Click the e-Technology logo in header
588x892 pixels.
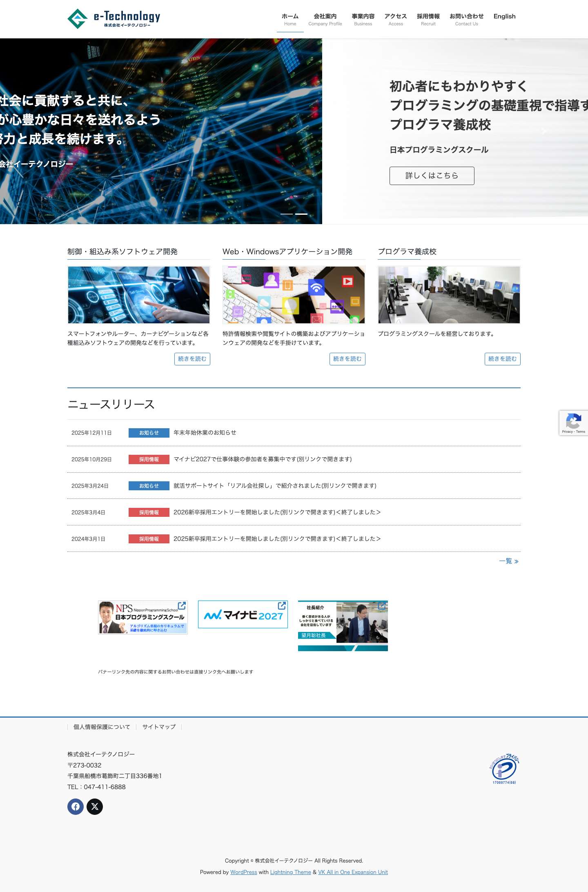[114, 18]
